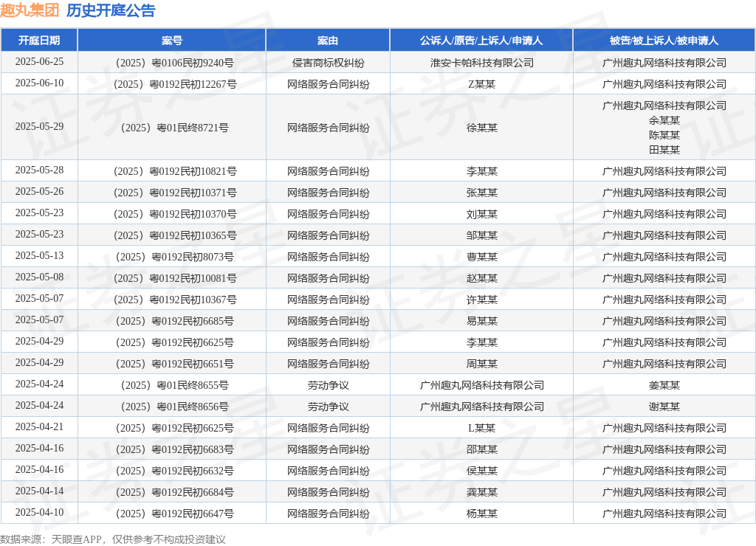Click date cell 2025-05-13
Viewport: 756px width, 546px height.
[x=39, y=255]
